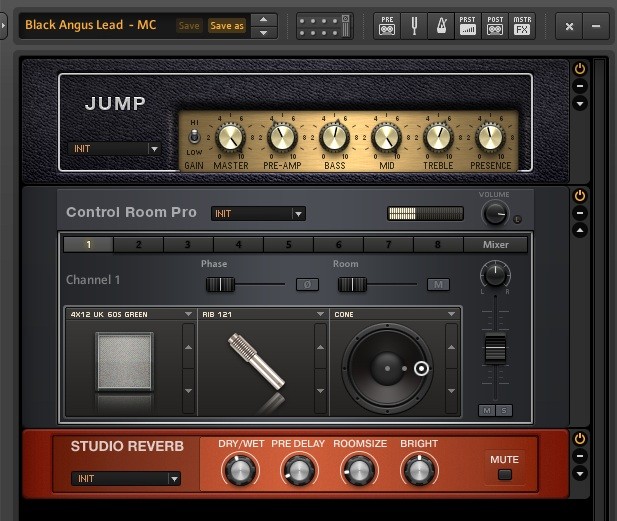Click the MASTER knob on the amp

point(230,138)
